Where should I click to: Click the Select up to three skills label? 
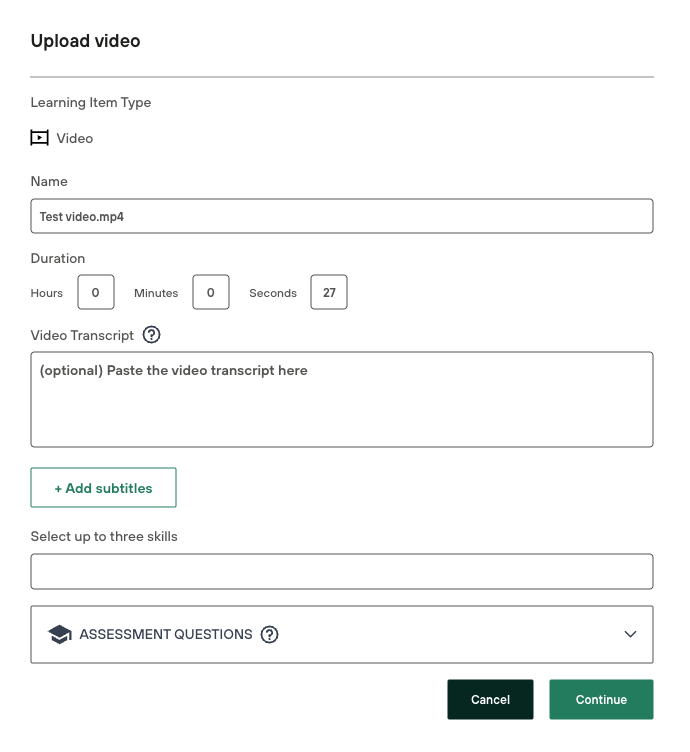pos(104,536)
